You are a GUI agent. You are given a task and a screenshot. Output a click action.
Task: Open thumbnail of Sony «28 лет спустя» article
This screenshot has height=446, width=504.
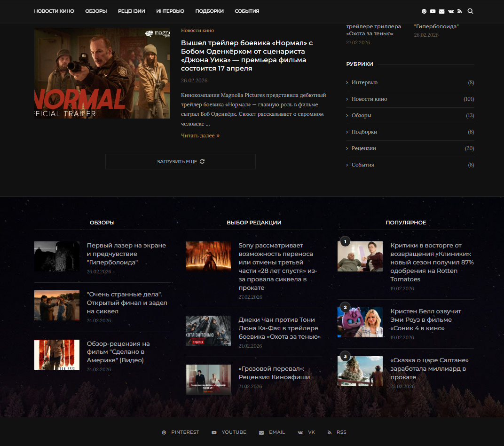(x=208, y=256)
